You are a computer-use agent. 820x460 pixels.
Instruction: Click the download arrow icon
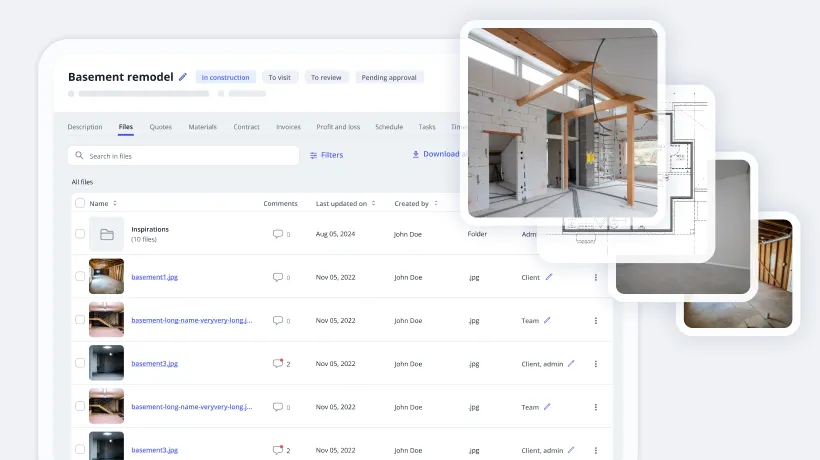click(416, 154)
